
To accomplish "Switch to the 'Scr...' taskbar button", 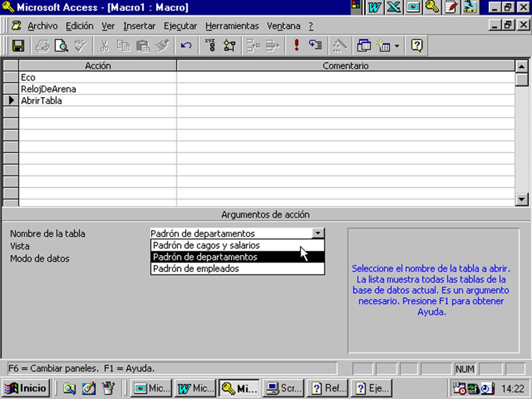I will coord(283,388).
